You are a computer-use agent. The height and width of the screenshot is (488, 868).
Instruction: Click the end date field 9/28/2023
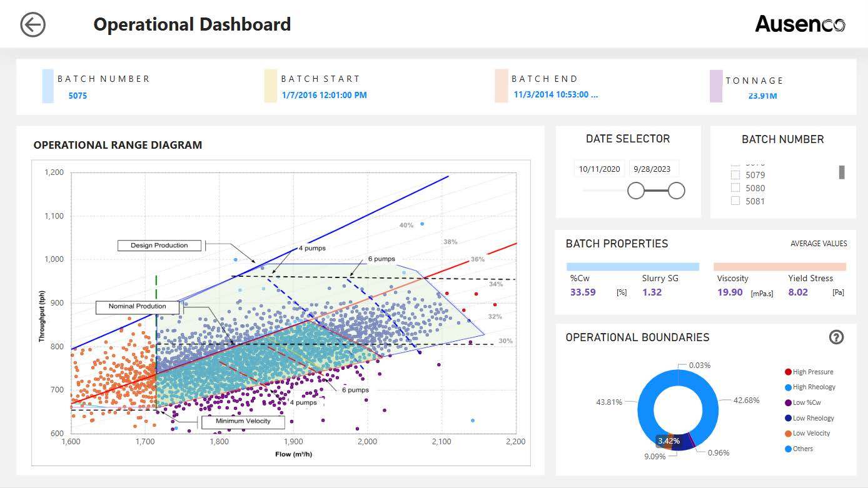pyautogui.click(x=652, y=169)
